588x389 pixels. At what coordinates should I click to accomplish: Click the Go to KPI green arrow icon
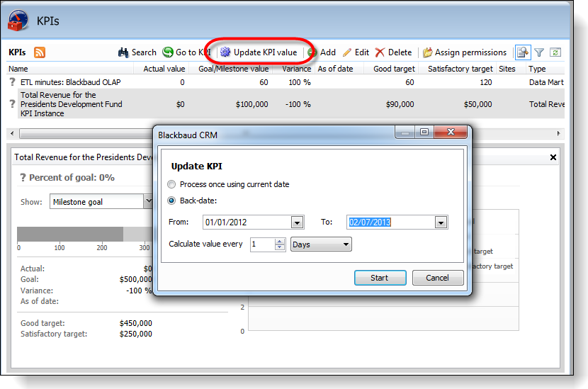[168, 52]
